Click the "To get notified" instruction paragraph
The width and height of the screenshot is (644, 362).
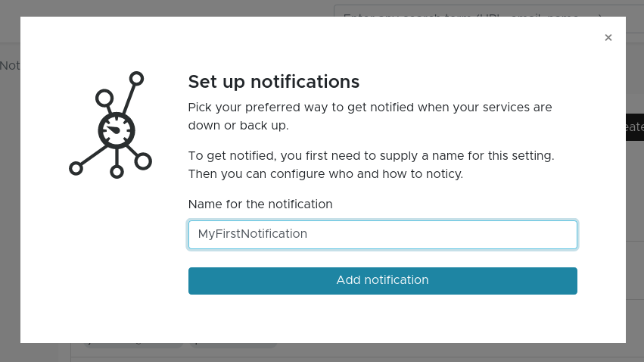click(371, 165)
